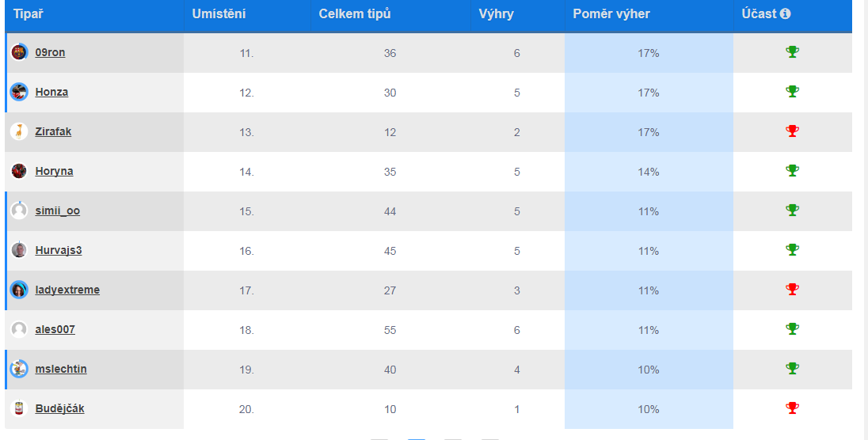Click ladyextreme's red trophy icon
The image size is (868, 440).
pos(792,290)
